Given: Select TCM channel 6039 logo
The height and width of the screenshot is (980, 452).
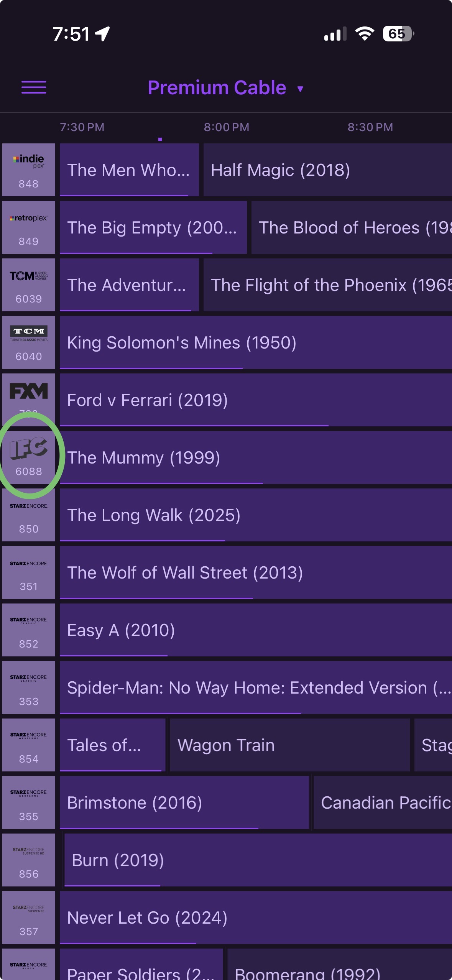Looking at the screenshot, I should [x=29, y=285].
